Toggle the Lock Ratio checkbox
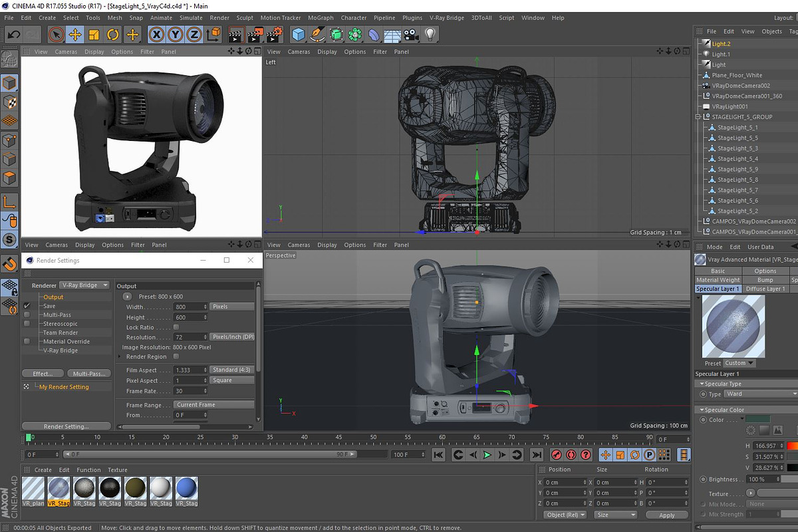Screen dimensions: 798x532 coord(176,327)
